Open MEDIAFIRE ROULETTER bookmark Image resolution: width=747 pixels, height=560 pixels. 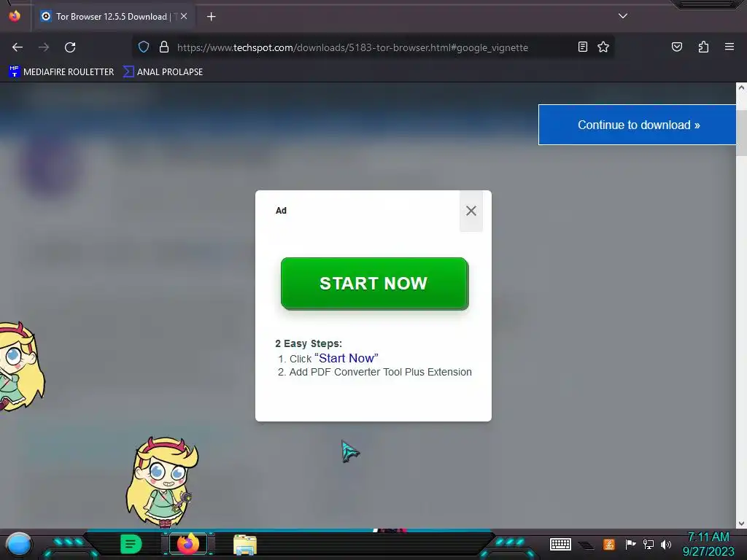click(x=61, y=72)
